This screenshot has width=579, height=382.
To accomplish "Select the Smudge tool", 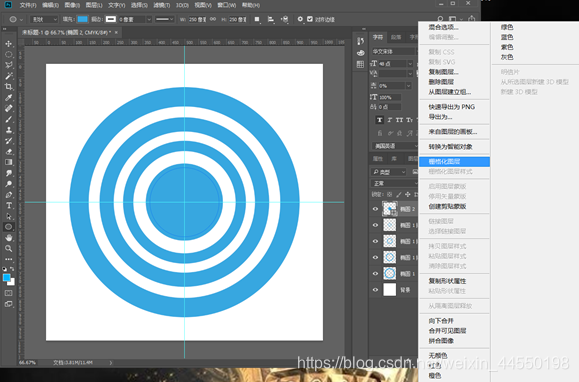I will pos(8,173).
